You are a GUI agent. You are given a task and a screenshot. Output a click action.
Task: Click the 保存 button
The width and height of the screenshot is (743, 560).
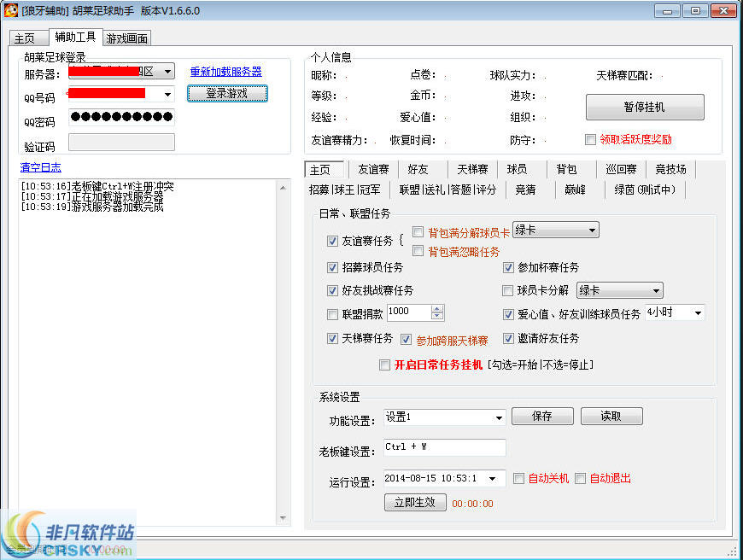[542, 416]
